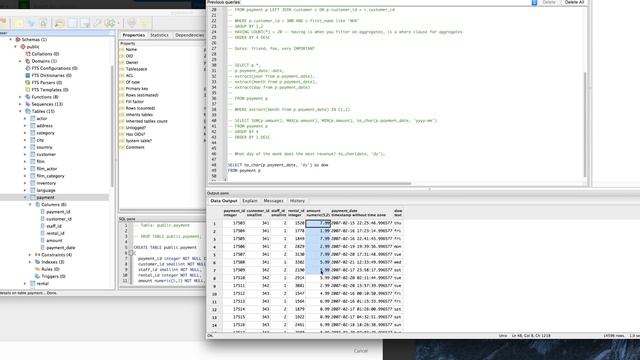Click the drop object trash toolbar icon

[43, 23]
